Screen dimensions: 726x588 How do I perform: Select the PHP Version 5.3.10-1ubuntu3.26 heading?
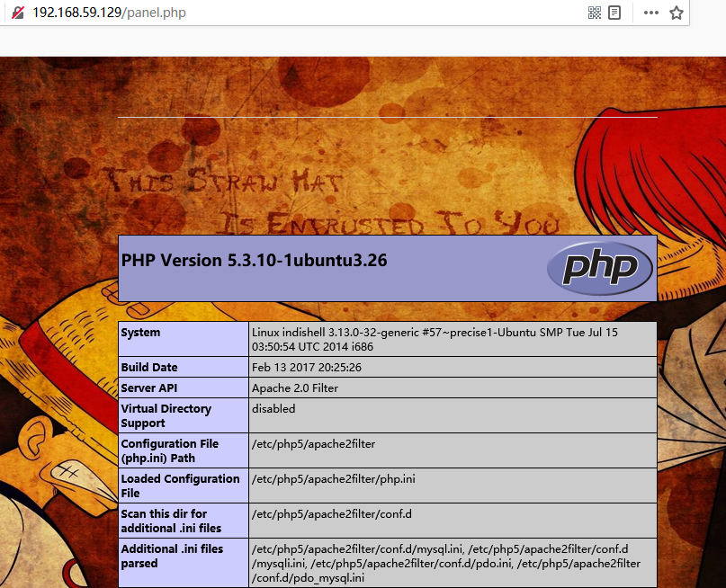[254, 261]
